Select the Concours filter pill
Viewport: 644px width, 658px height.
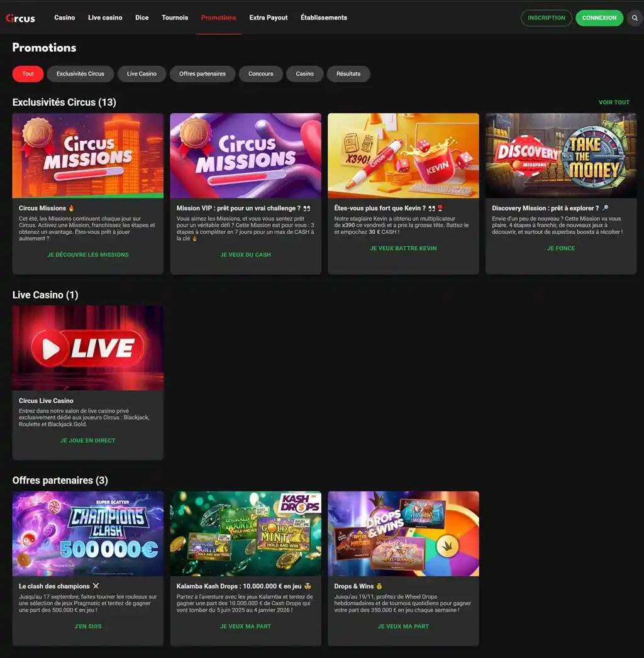[x=260, y=74]
